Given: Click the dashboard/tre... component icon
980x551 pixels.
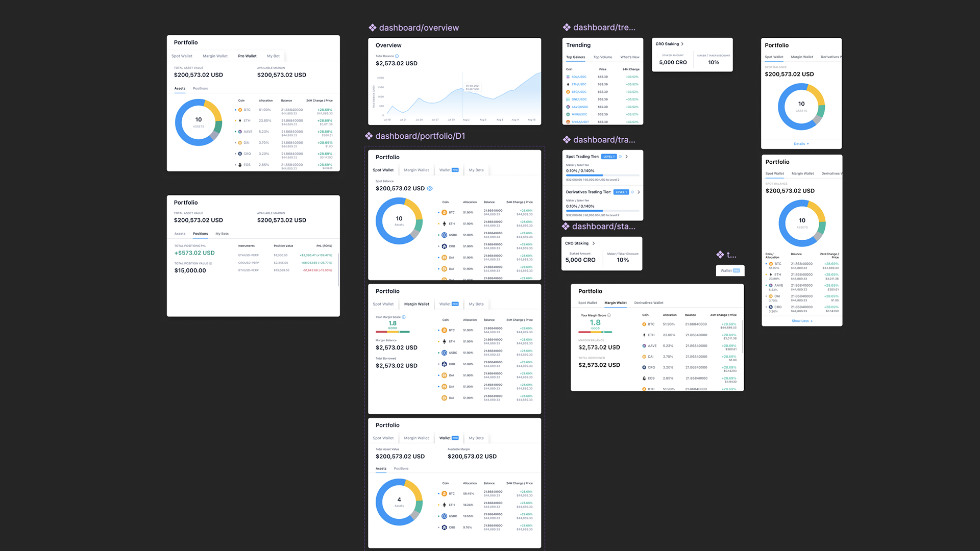Looking at the screenshot, I should point(567,28).
